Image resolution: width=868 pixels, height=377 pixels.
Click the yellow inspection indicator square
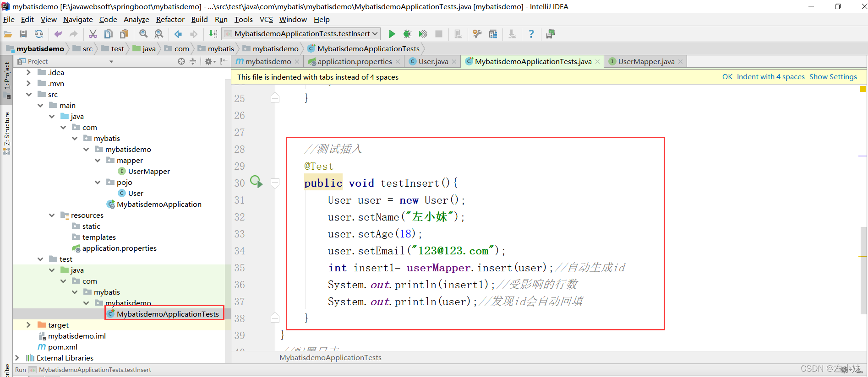863,89
